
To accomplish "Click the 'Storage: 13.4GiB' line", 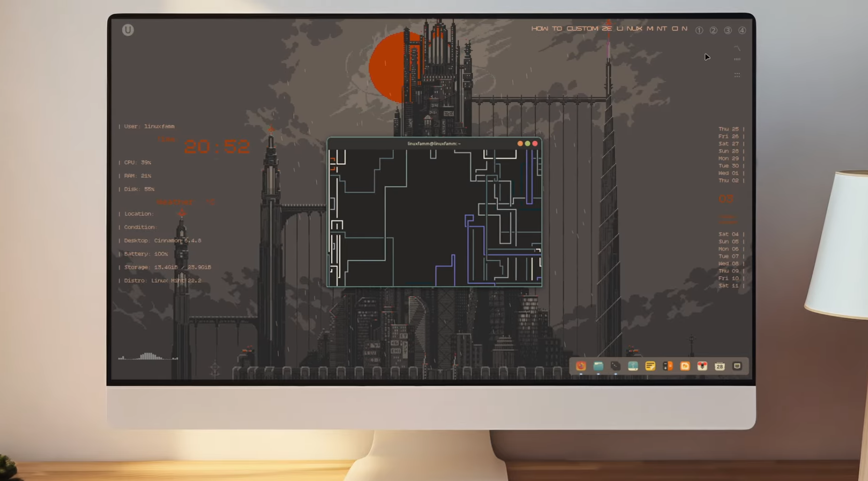I will tap(165, 267).
